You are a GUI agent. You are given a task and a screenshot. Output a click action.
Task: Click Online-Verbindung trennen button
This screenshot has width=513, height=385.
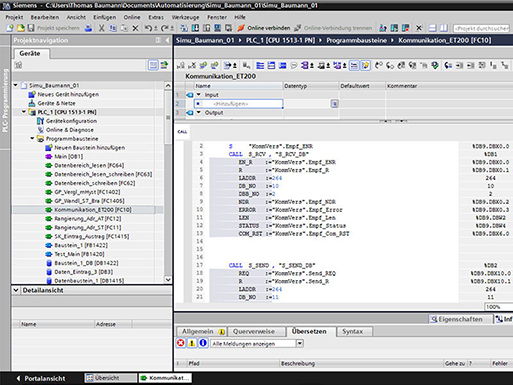[333, 28]
